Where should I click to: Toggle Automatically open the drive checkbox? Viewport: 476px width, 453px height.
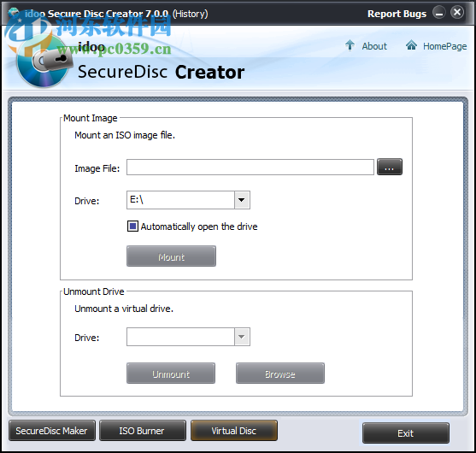[x=132, y=226]
